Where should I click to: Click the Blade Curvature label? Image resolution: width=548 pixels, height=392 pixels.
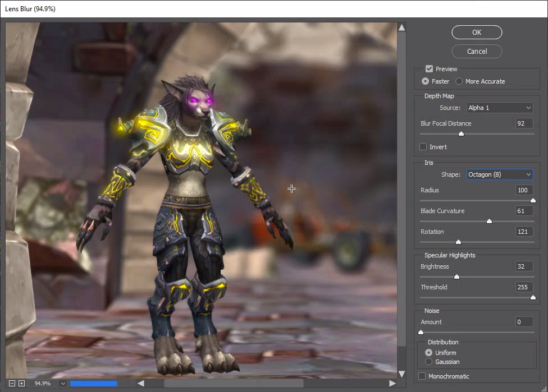pos(442,211)
